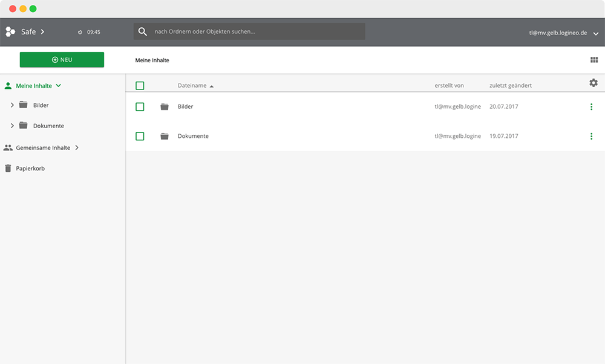Open the Bilder folder in the list
Screen dimensions: 605x364
pos(185,107)
